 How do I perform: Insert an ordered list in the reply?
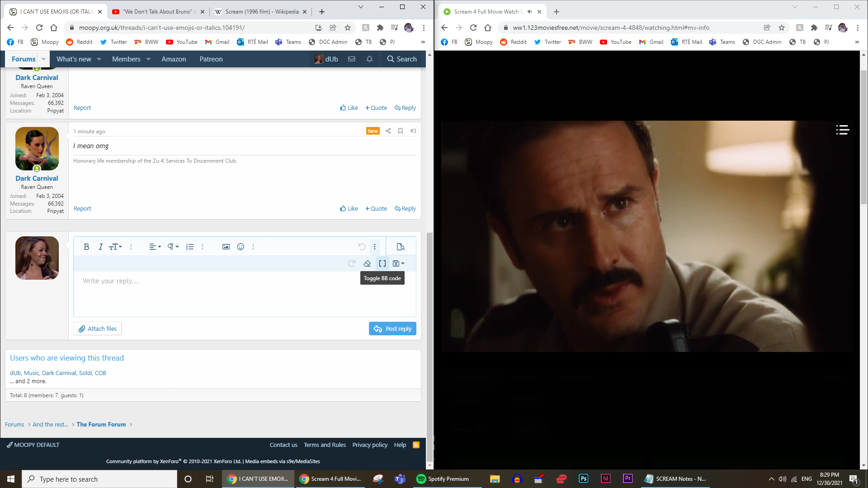190,247
